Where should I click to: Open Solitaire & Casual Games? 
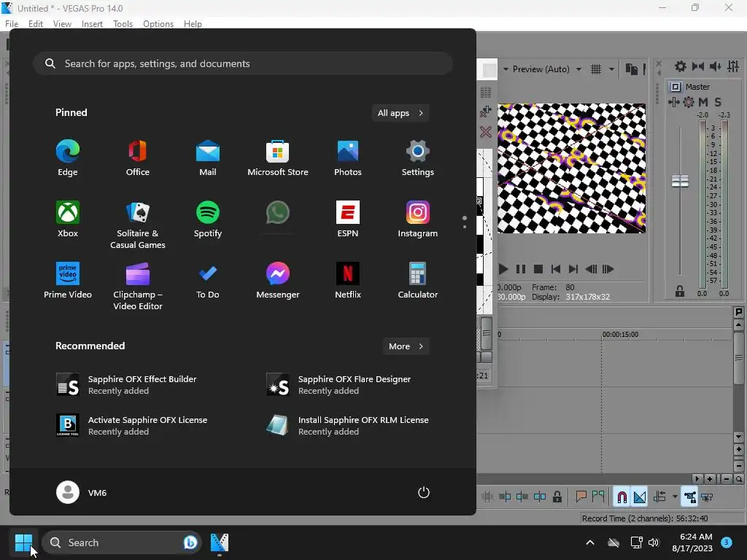(x=138, y=225)
